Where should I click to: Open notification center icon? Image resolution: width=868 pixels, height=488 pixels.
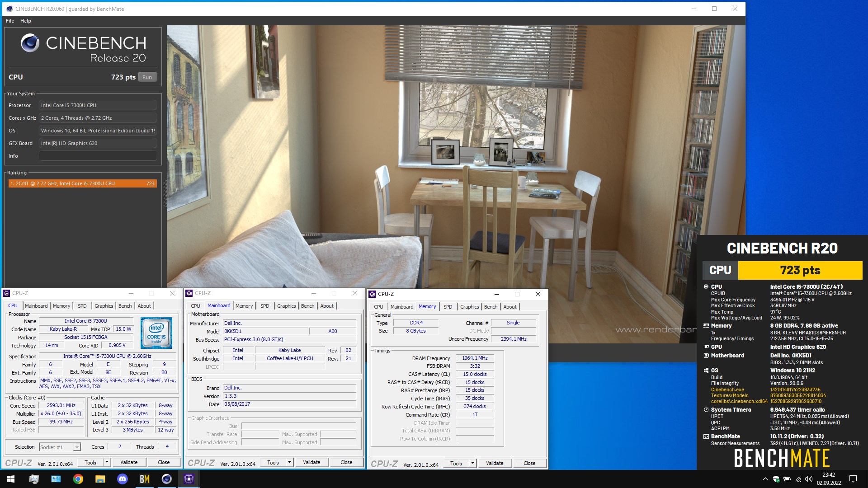point(853,479)
